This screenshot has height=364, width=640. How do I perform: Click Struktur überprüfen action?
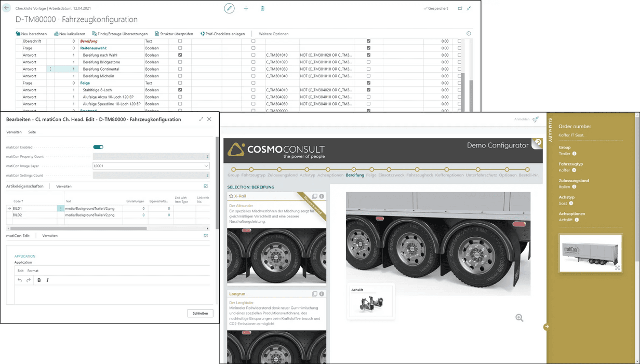tap(174, 34)
